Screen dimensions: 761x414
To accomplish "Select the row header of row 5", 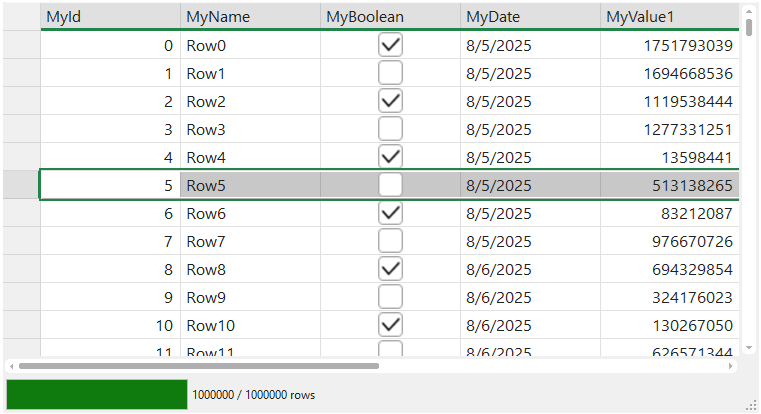I will (x=20, y=185).
